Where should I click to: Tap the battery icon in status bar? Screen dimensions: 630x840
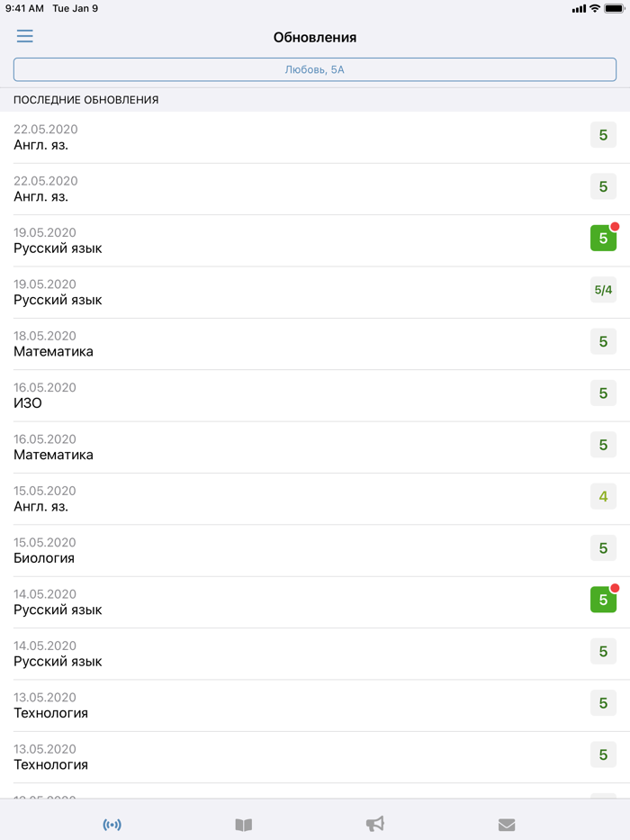pos(615,8)
